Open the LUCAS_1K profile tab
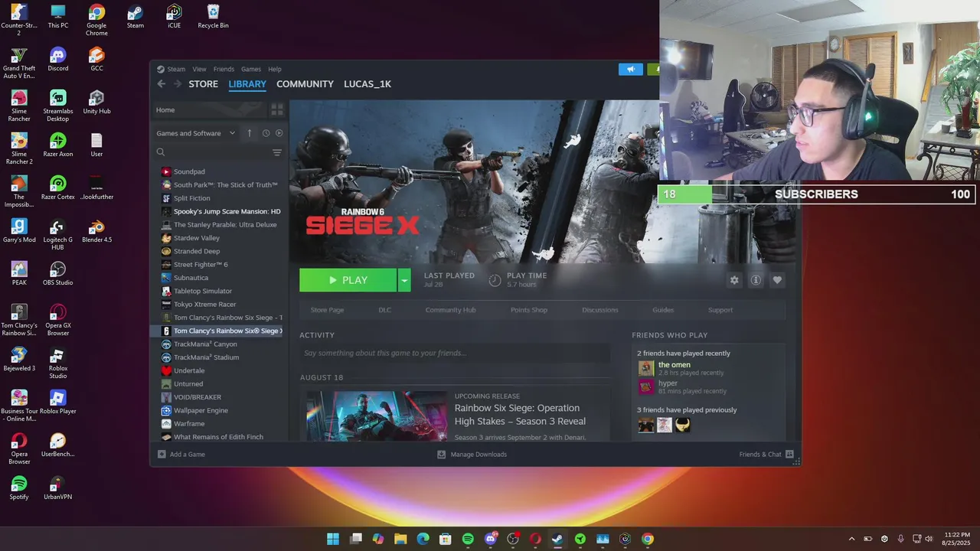 click(367, 84)
